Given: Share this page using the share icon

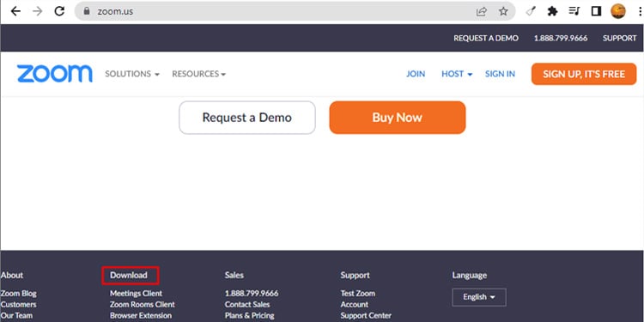Looking at the screenshot, I should click(x=482, y=11).
